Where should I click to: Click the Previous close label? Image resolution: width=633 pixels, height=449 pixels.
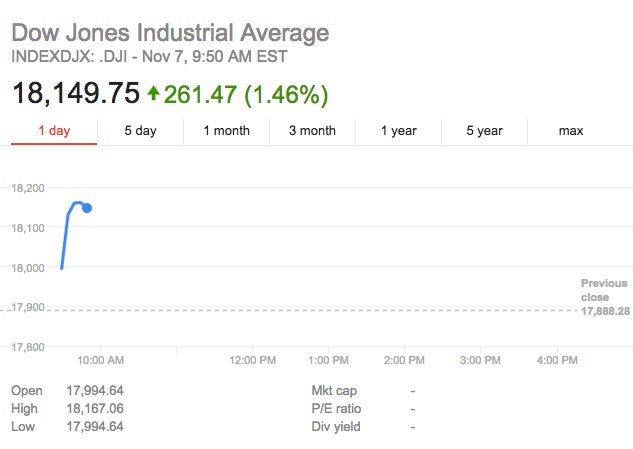click(604, 290)
